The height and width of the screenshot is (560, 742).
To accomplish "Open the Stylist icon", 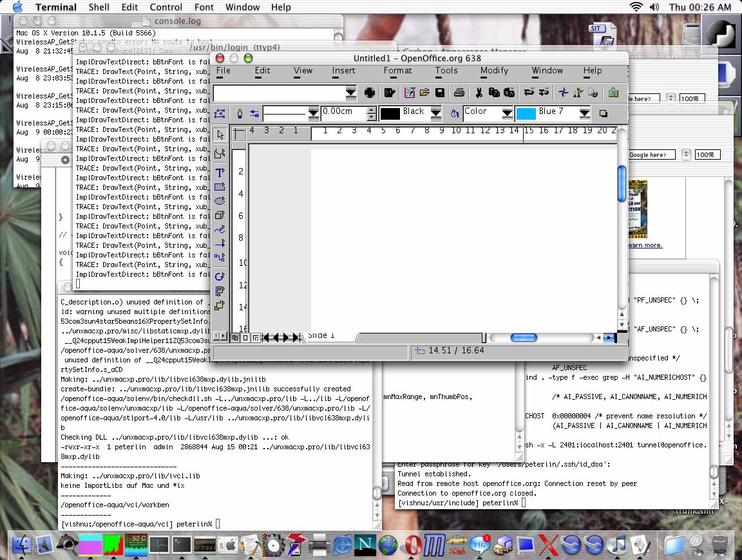I will click(578, 93).
